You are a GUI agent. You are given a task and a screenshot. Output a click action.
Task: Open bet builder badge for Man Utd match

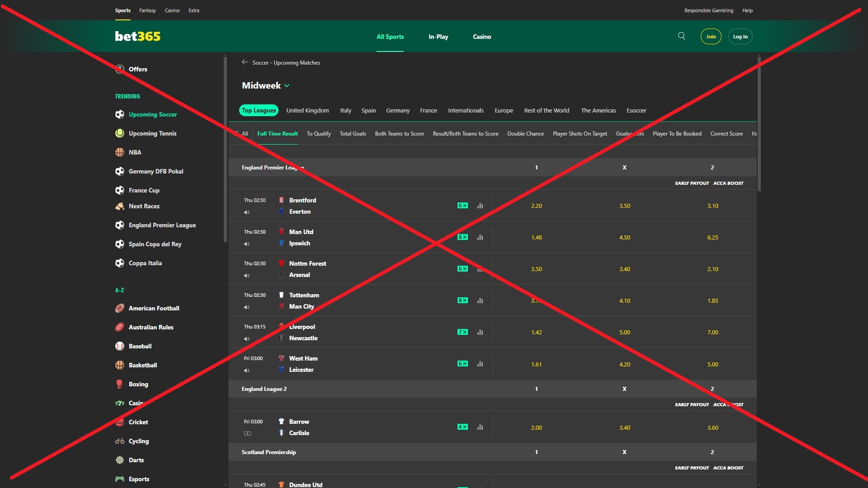462,237
